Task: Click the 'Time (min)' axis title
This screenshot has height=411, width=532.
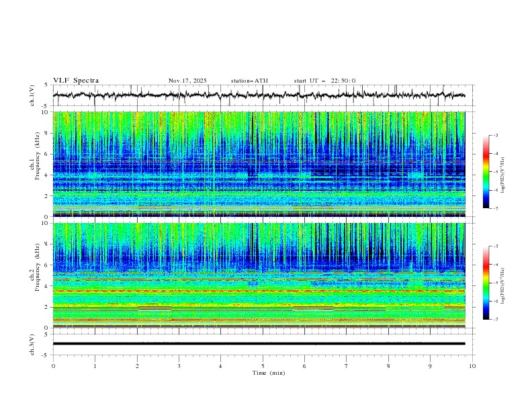Action: click(x=269, y=373)
